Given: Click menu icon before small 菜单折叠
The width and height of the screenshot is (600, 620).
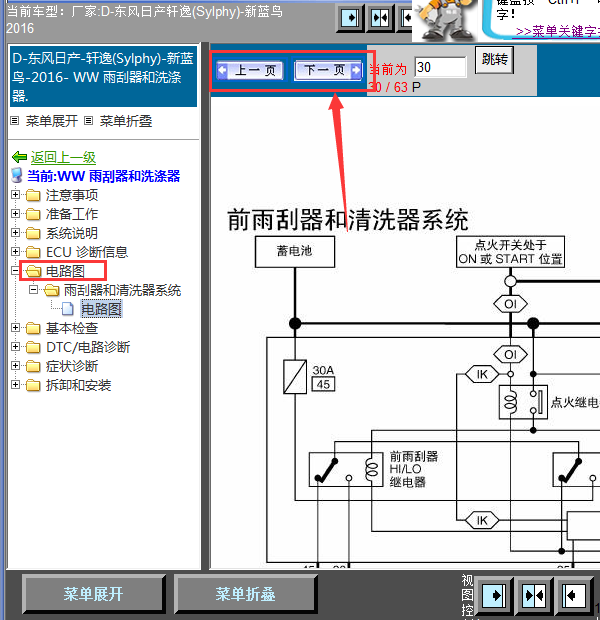Looking at the screenshot, I should click(x=89, y=121).
